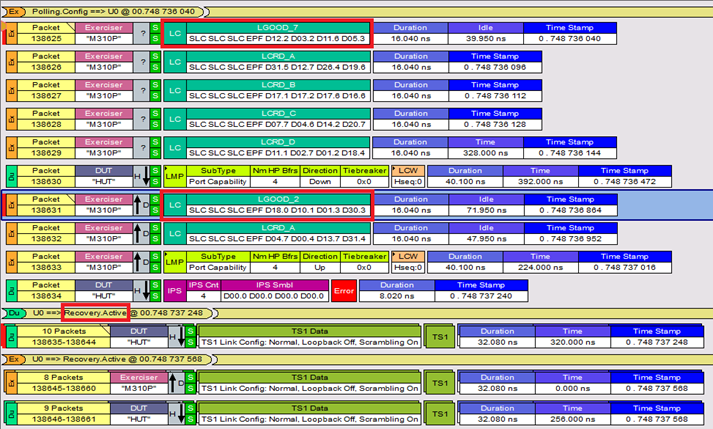This screenshot has height=429, width=713.
Task: Click the LC cell on the LGOOD_7 packet
Action: [x=175, y=33]
